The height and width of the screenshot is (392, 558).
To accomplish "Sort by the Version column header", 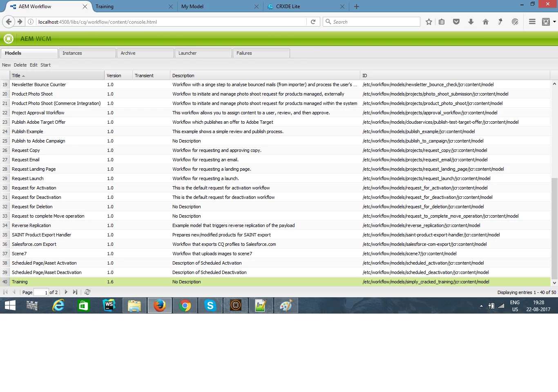I will pos(118,76).
